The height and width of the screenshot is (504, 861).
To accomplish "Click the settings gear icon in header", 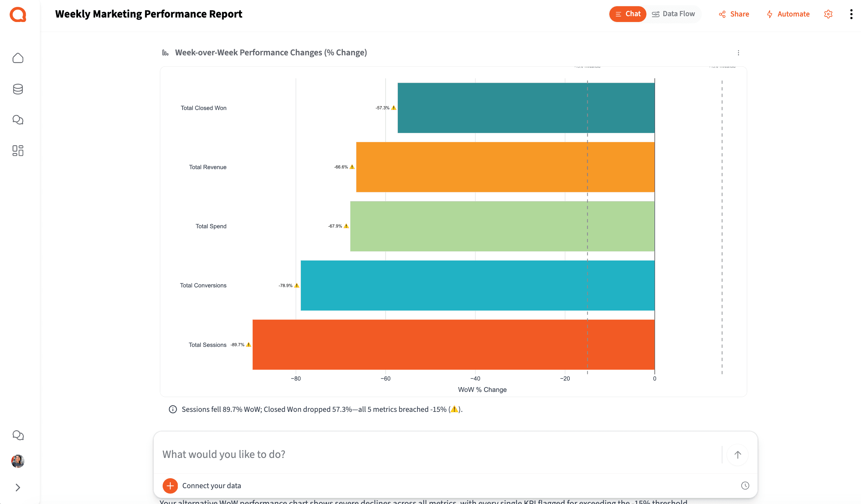I will [x=828, y=14].
